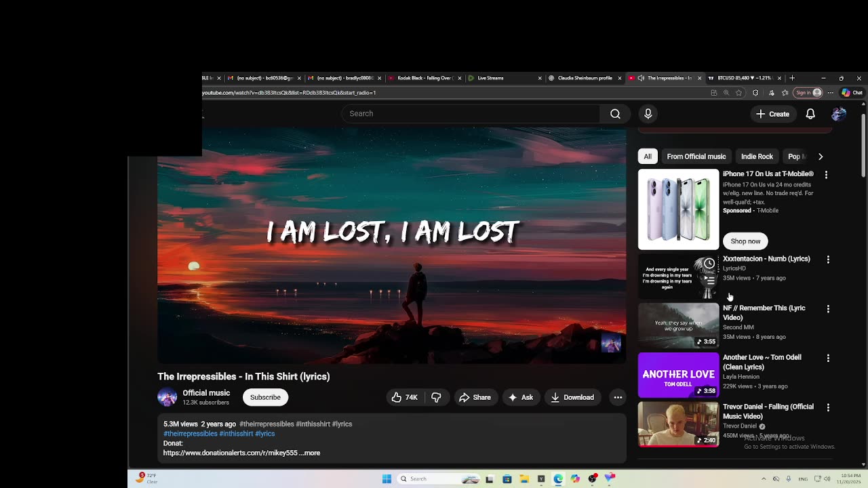Show hidden system tray icons
This screenshot has height=488, width=868.
pos(764,479)
